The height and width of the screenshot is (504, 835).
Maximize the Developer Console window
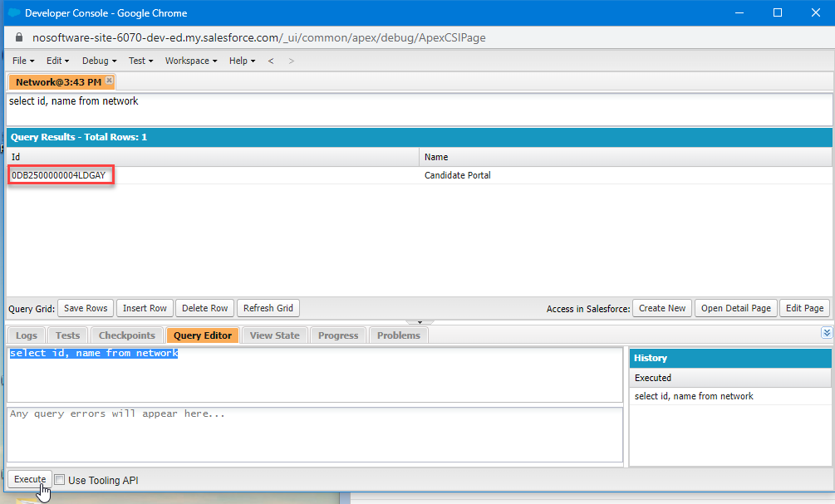(x=778, y=12)
